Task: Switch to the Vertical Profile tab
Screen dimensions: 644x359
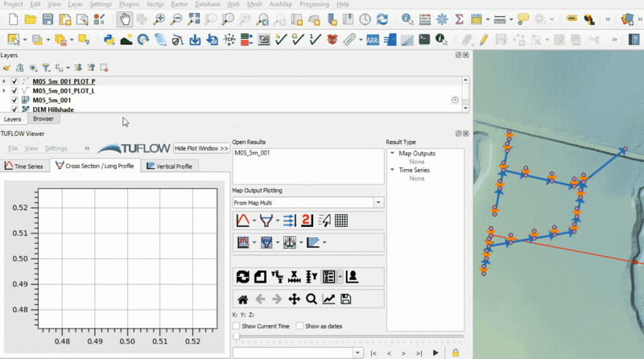Action: point(169,166)
